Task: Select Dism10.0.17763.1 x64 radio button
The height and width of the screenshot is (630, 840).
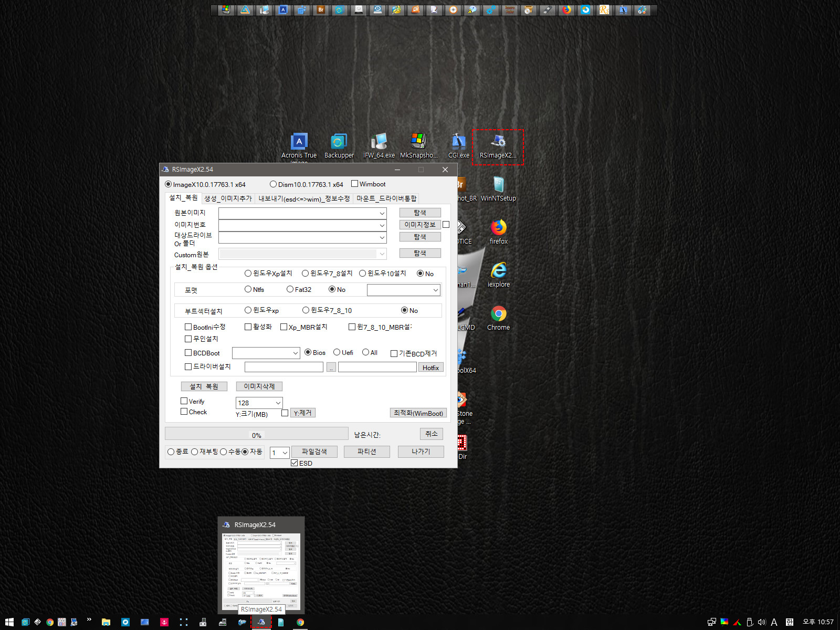Action: click(306, 184)
